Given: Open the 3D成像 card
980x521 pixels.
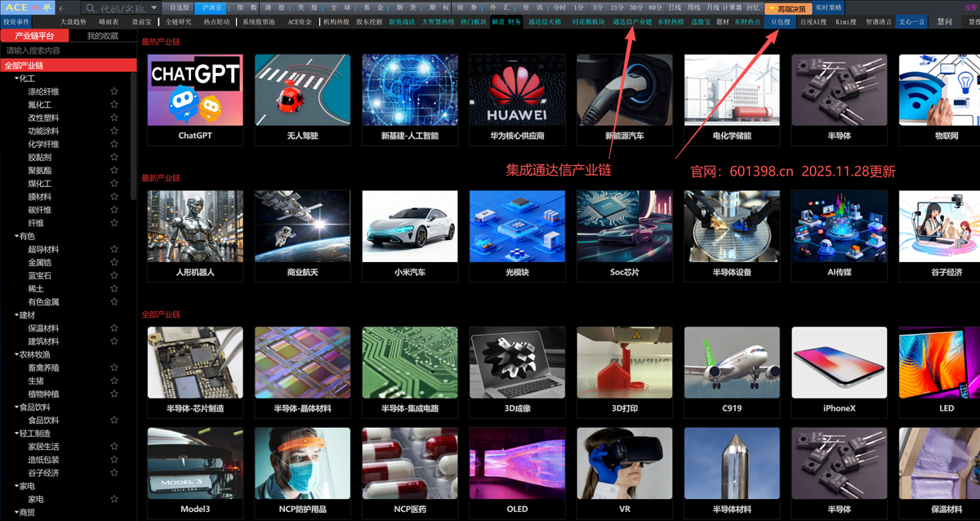Looking at the screenshot, I should [x=517, y=373].
